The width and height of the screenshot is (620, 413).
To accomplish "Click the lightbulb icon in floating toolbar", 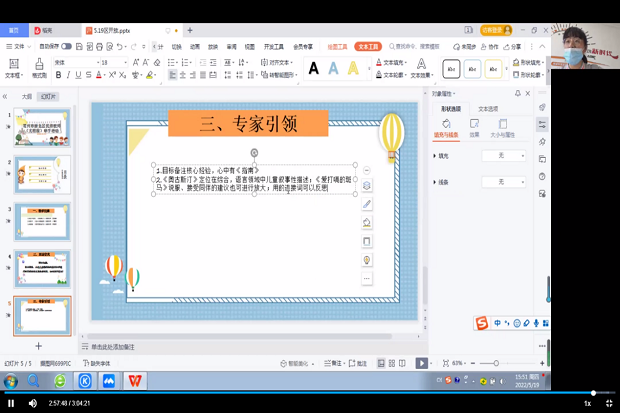I will [x=367, y=260].
